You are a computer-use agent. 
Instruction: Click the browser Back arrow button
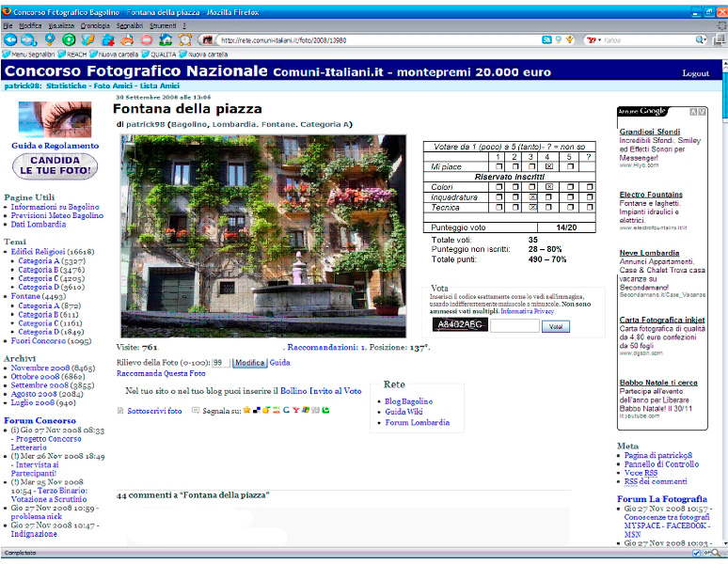pos(10,40)
